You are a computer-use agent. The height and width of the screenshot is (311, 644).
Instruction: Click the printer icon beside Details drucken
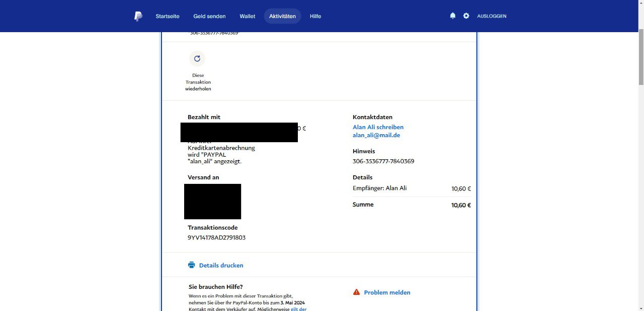[x=191, y=265]
